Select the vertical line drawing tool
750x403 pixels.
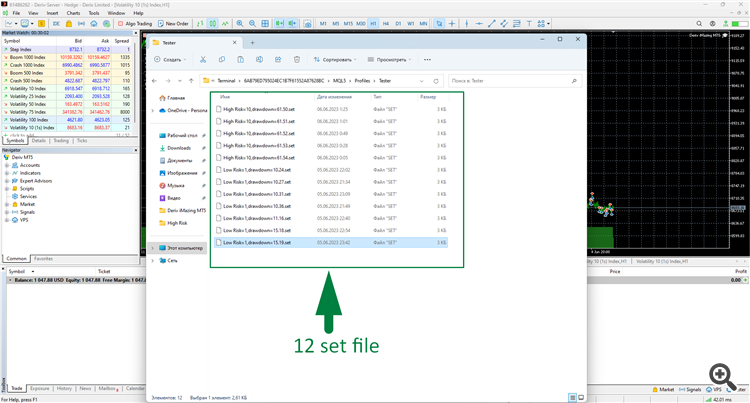click(466, 23)
